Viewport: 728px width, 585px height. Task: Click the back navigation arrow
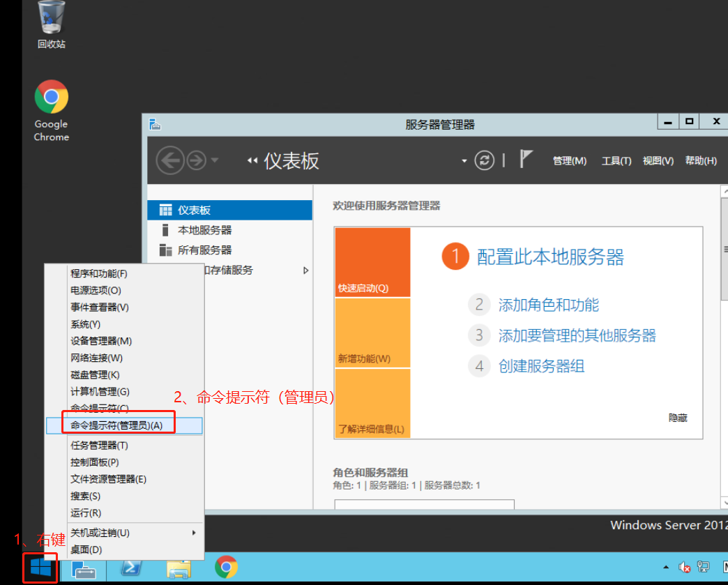[x=169, y=161]
